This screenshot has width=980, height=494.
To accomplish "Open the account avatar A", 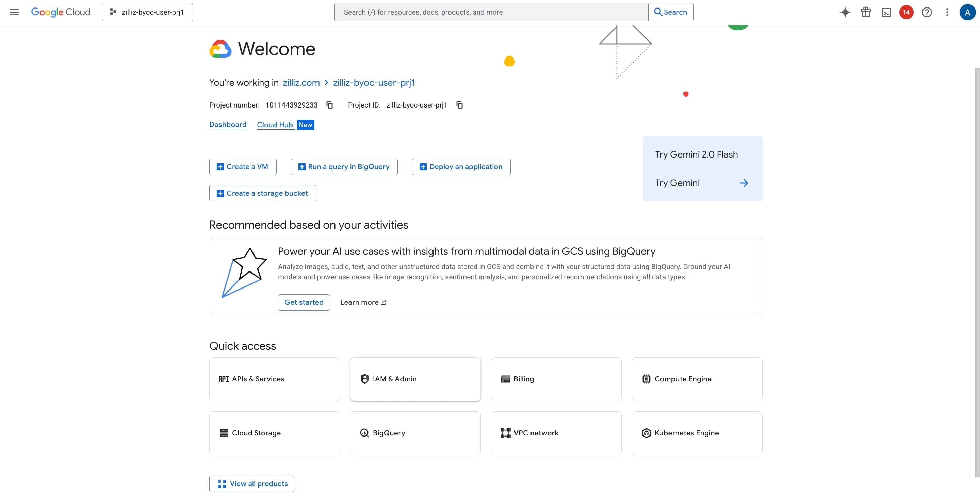I will click(967, 12).
